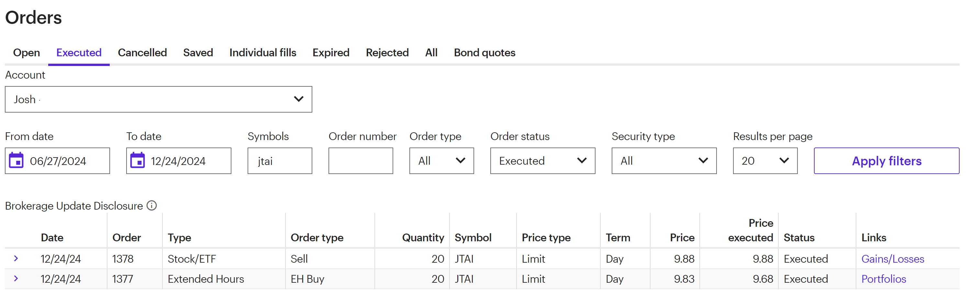This screenshot has width=980, height=306.
Task: Open the Account dropdown showing Josh
Action: pos(158,99)
